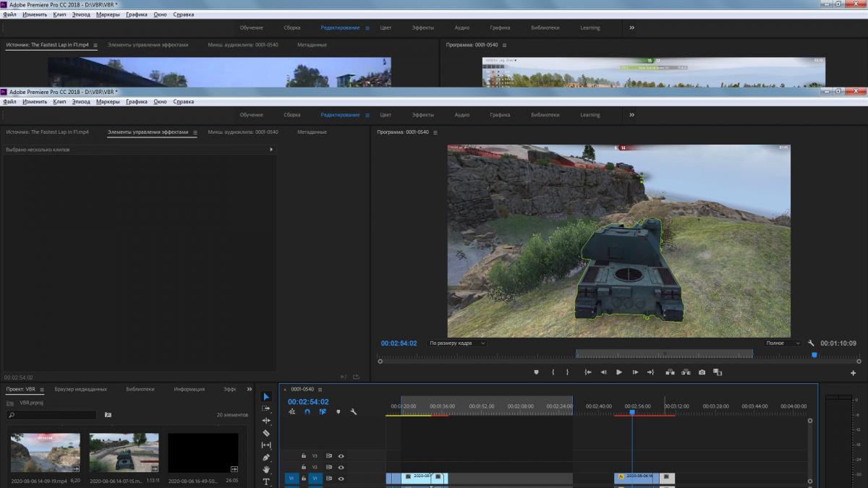Click the program monitor blue playhead

(814, 355)
